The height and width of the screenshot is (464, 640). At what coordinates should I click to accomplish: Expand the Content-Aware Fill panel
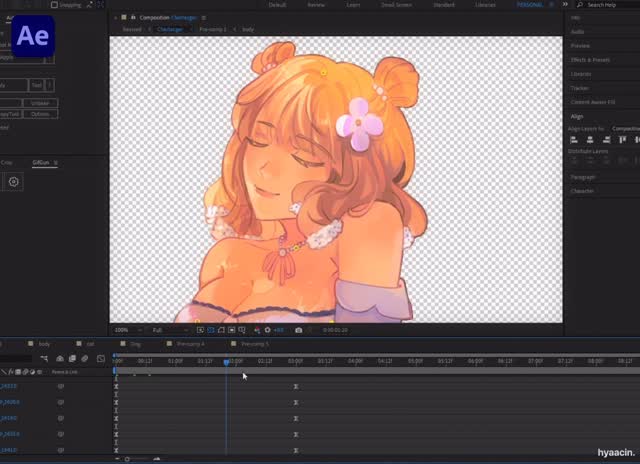[593, 102]
